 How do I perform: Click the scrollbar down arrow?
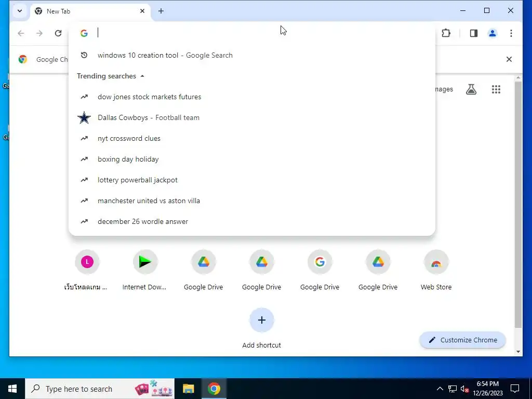(518, 352)
